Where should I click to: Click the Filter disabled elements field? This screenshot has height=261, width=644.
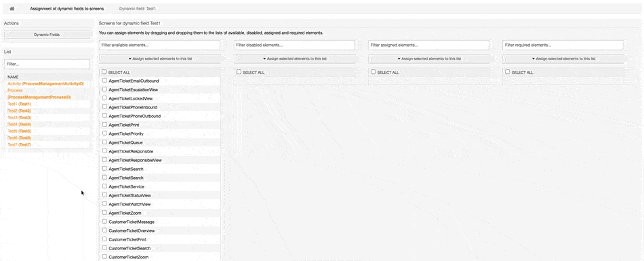point(294,44)
